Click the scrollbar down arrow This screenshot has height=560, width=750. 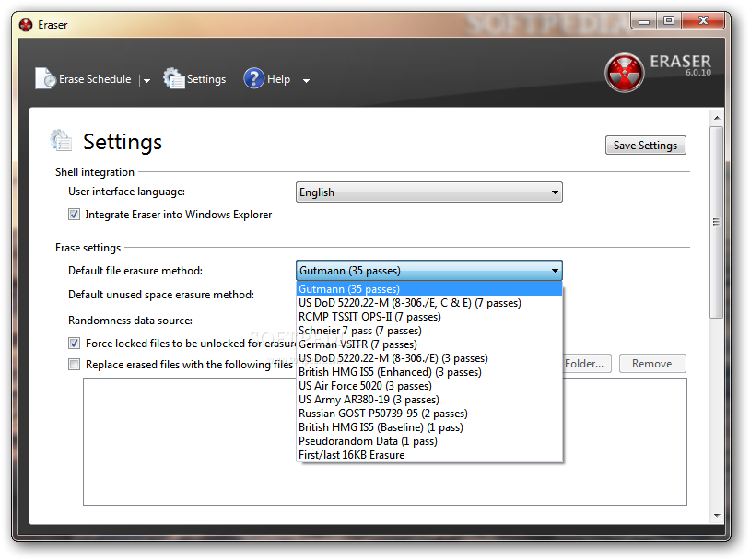coord(716,516)
